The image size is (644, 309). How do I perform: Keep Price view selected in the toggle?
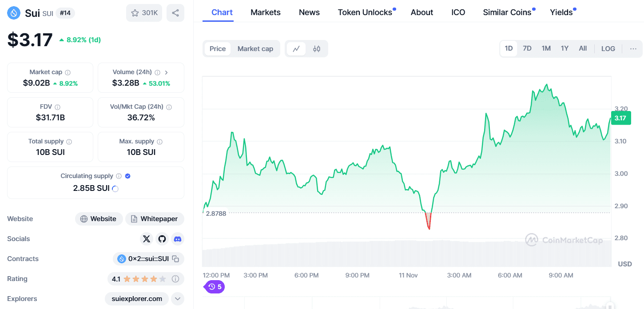coord(218,48)
